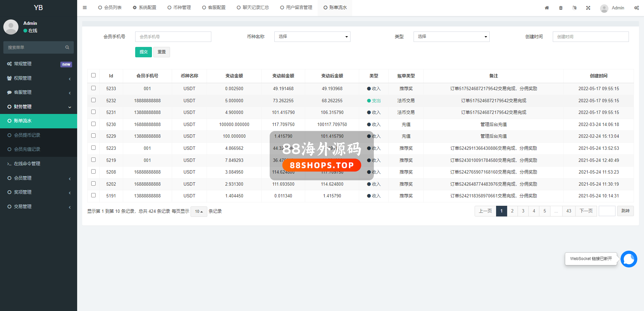Click the trash clear-cache icon
644x311 pixels.
coord(561,8)
